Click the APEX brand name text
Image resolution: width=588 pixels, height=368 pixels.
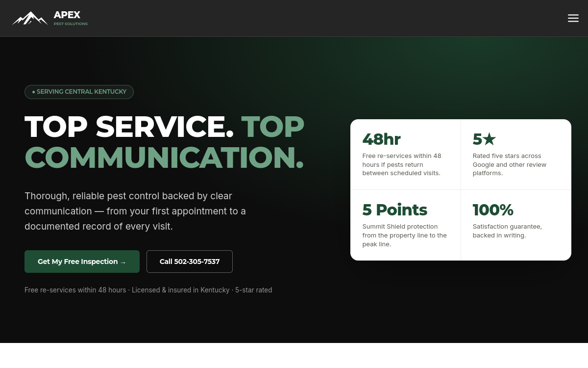pos(67,15)
